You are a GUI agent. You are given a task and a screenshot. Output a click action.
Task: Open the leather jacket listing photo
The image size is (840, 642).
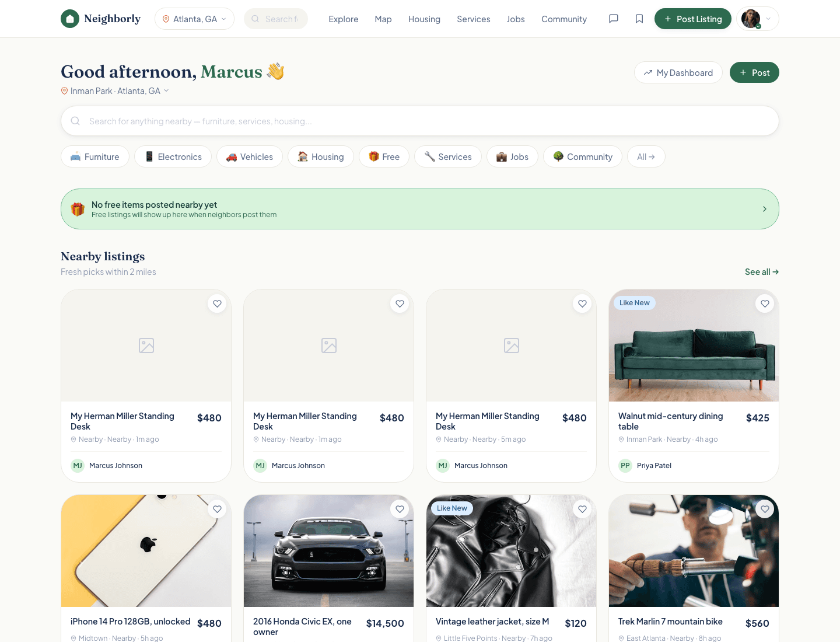[511, 551]
